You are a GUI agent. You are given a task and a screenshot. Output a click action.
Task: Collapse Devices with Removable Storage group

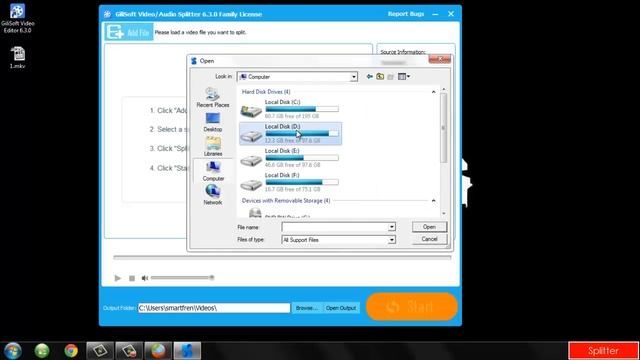pyautogui.click(x=433, y=200)
